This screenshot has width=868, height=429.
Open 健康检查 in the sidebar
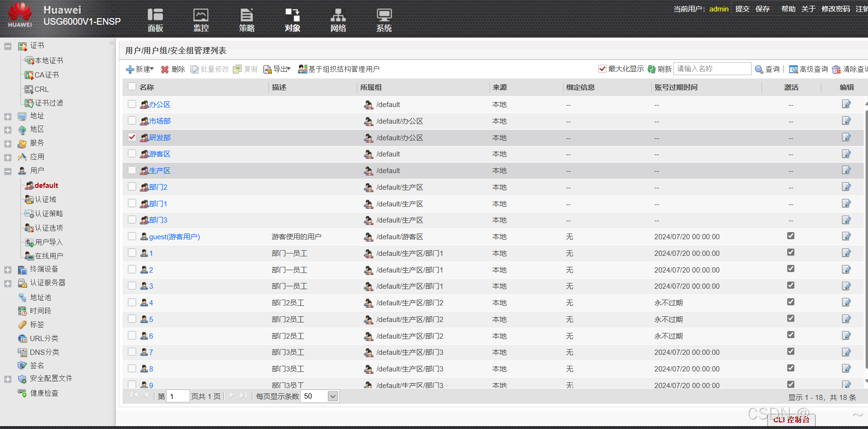pyautogui.click(x=44, y=393)
